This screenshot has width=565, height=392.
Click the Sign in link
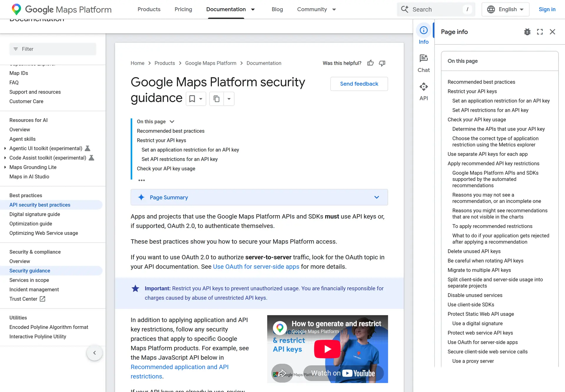coord(547,9)
